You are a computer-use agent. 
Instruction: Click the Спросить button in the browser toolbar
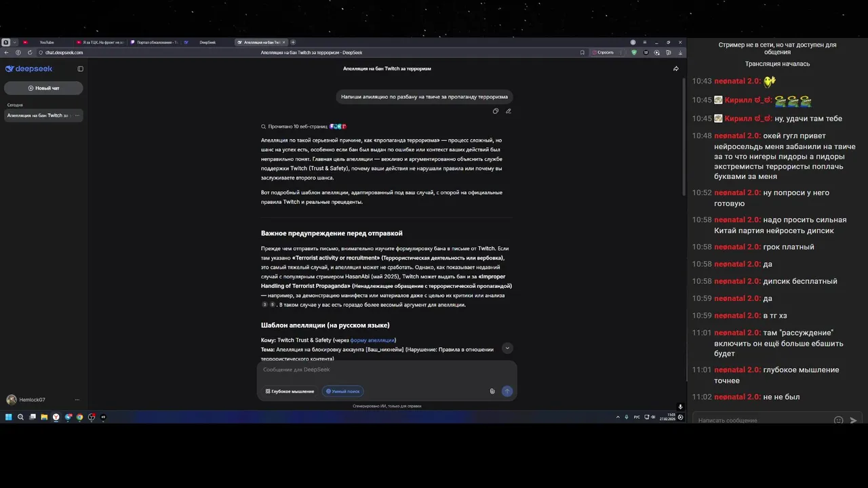pyautogui.click(x=604, y=52)
